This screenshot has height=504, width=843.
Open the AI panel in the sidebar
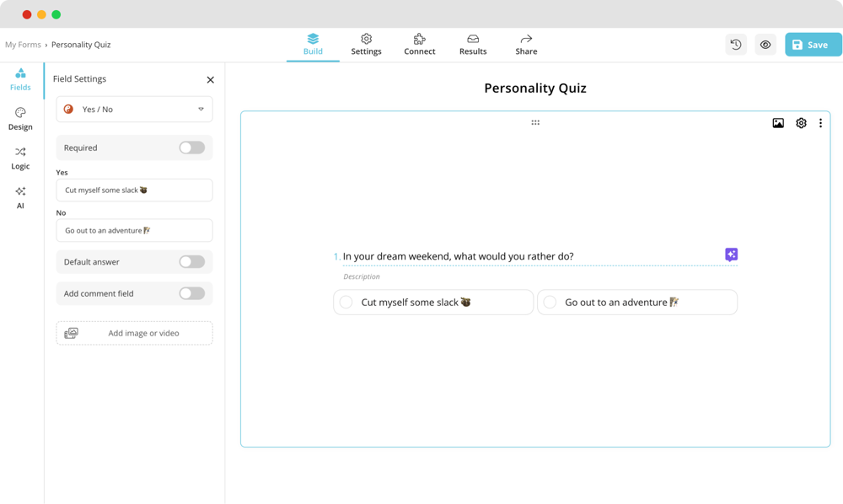[19, 197]
